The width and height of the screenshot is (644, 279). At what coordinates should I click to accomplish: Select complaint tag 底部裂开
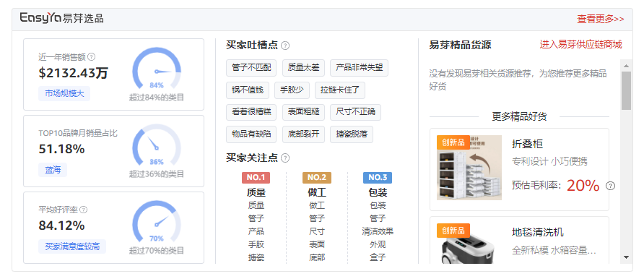(x=303, y=134)
